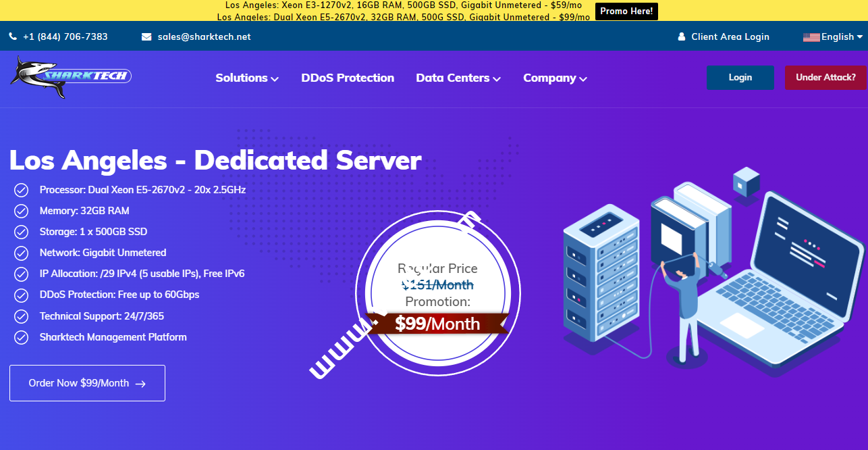Image resolution: width=868 pixels, height=450 pixels.
Task: Click the blue Login button
Action: coord(740,78)
